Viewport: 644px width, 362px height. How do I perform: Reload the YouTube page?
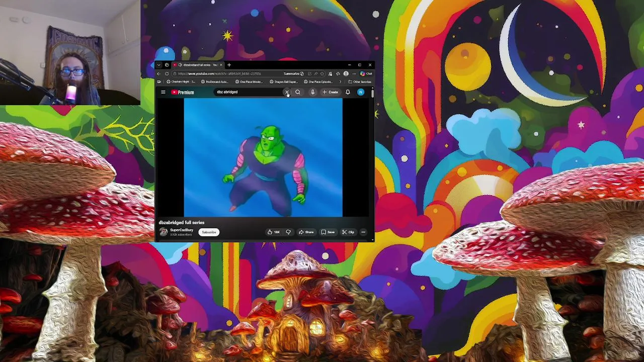tap(167, 74)
